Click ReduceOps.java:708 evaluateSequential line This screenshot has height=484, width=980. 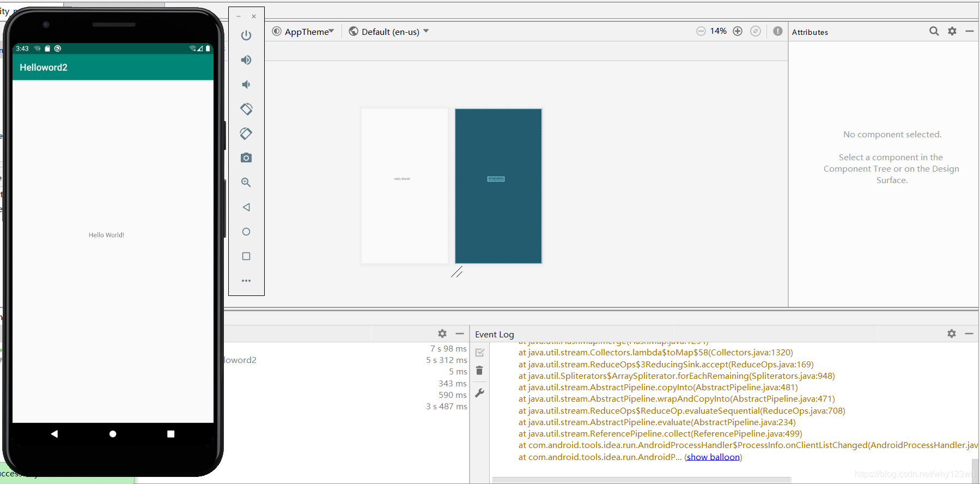681,410
